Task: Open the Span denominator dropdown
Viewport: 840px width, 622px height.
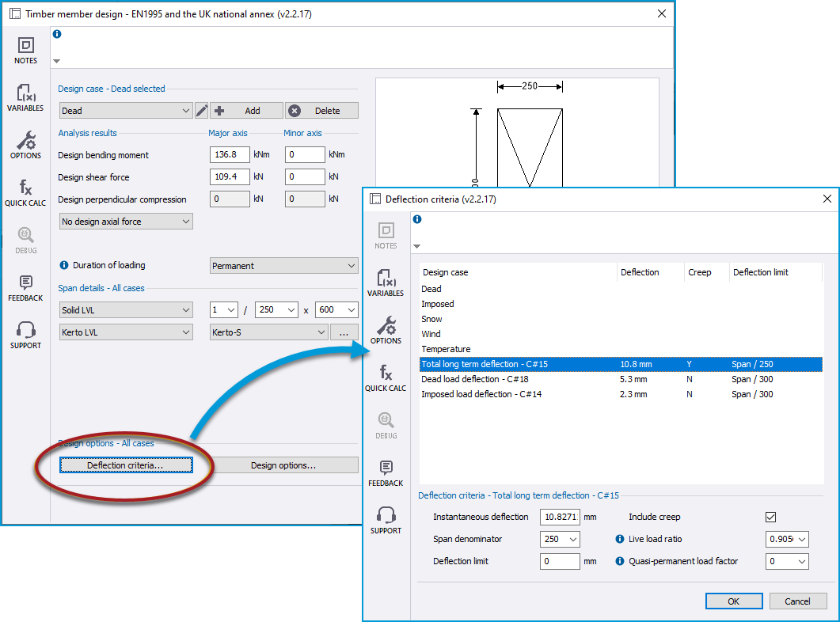Action: point(560,539)
